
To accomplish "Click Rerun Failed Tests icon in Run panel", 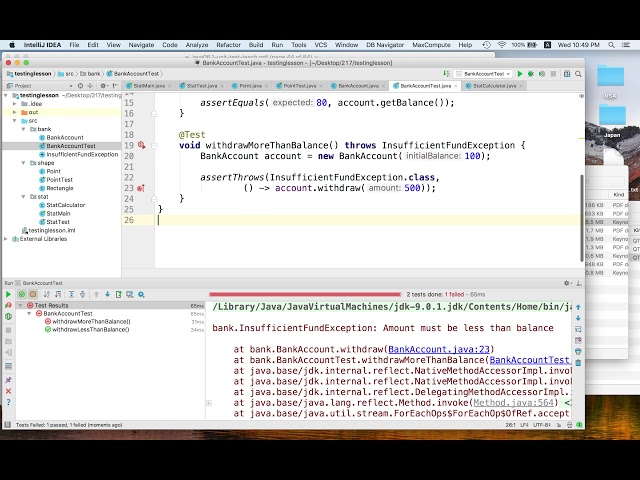I will pos(8,305).
